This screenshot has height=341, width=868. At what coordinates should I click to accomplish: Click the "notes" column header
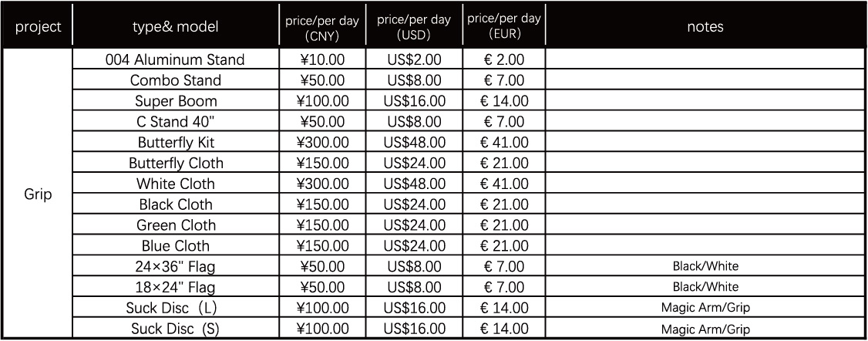pos(705,27)
